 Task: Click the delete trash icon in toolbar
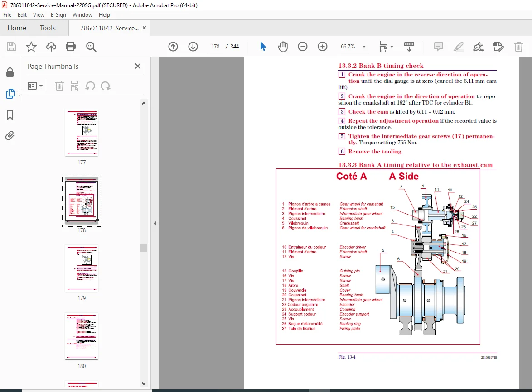coord(518,47)
